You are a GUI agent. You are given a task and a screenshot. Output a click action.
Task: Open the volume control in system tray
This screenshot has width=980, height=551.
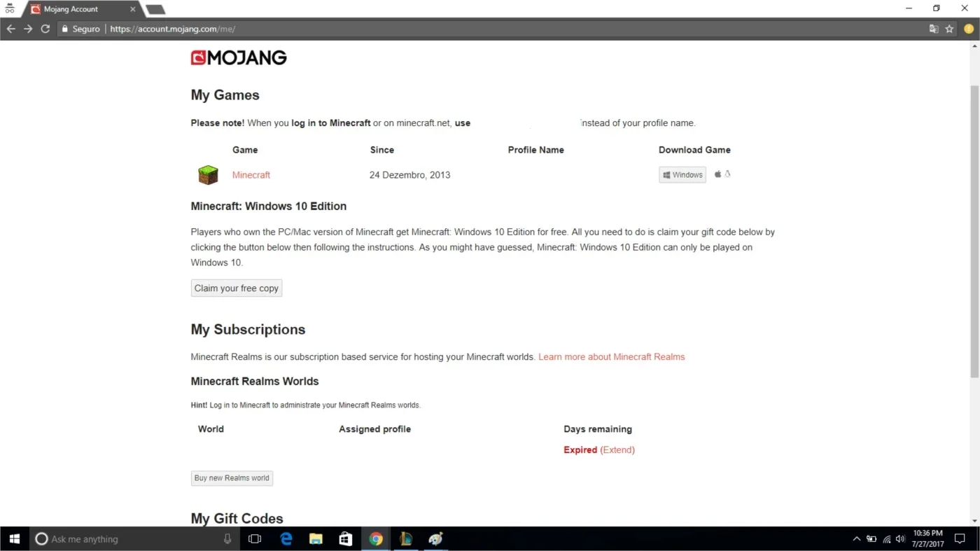900,539
